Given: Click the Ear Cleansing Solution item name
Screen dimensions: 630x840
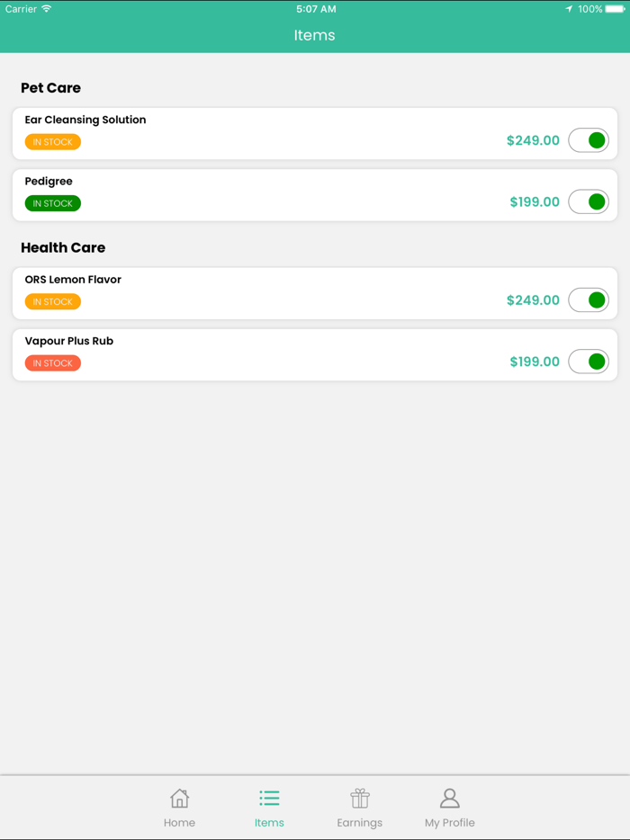Looking at the screenshot, I should (85, 120).
